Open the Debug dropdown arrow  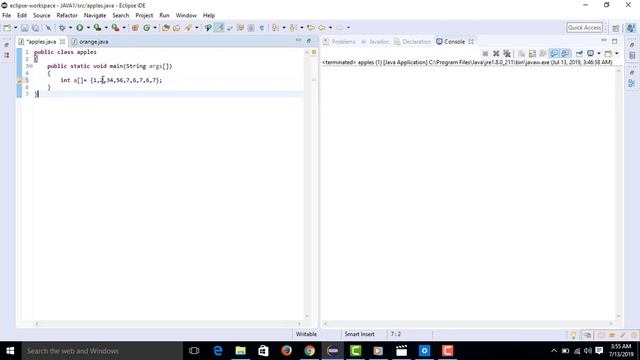pos(70,28)
